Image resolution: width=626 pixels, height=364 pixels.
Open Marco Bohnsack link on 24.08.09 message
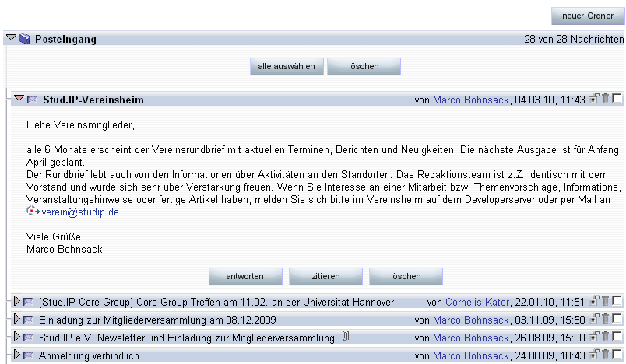tap(471, 355)
